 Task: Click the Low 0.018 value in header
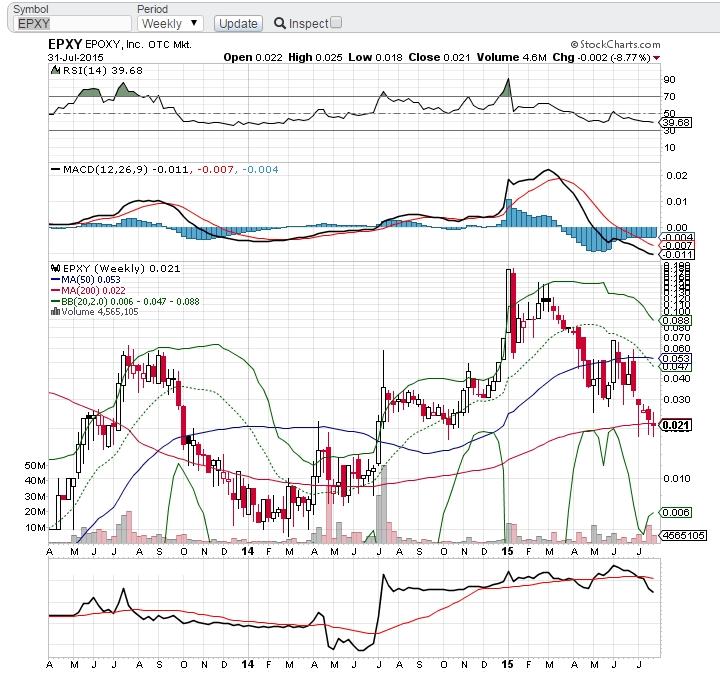[375, 57]
